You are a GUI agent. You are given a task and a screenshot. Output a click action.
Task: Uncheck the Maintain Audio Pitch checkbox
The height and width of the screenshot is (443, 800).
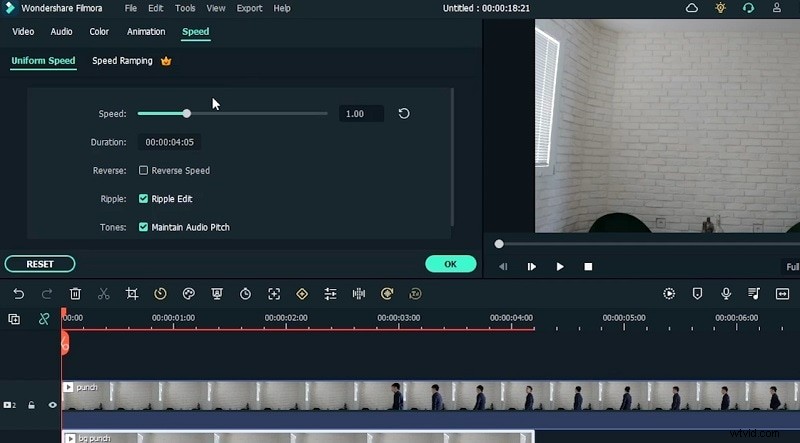pyautogui.click(x=143, y=227)
